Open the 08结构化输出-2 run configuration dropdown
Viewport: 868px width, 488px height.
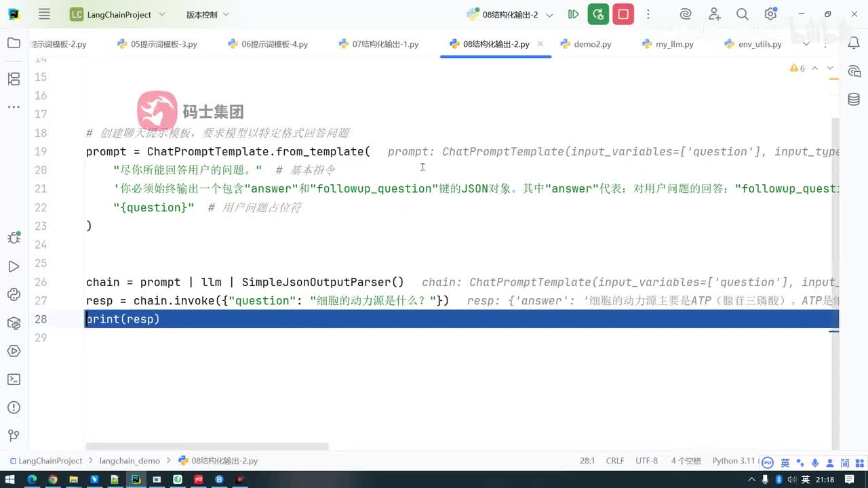(x=510, y=14)
